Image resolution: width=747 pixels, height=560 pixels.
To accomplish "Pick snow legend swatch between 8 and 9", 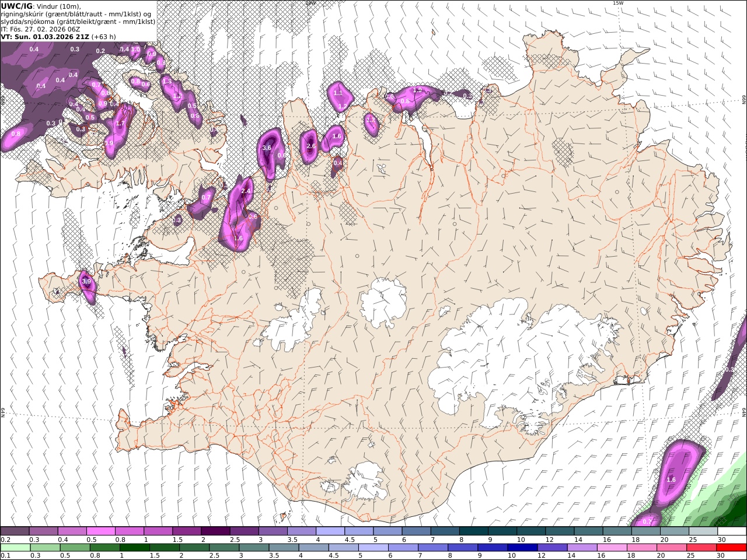I will tap(474, 531).
